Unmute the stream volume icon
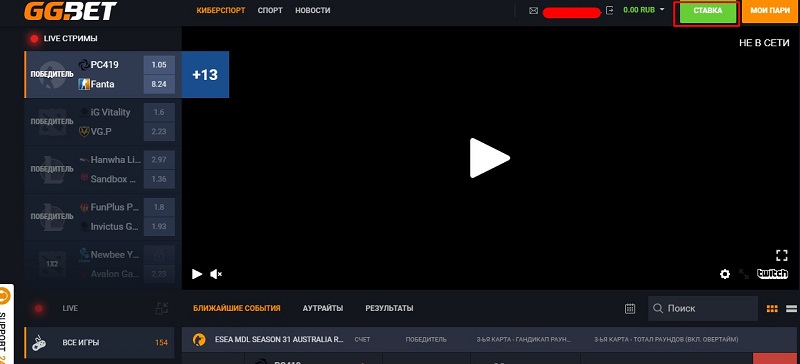Screen dimensions: 800x364 (x=216, y=274)
